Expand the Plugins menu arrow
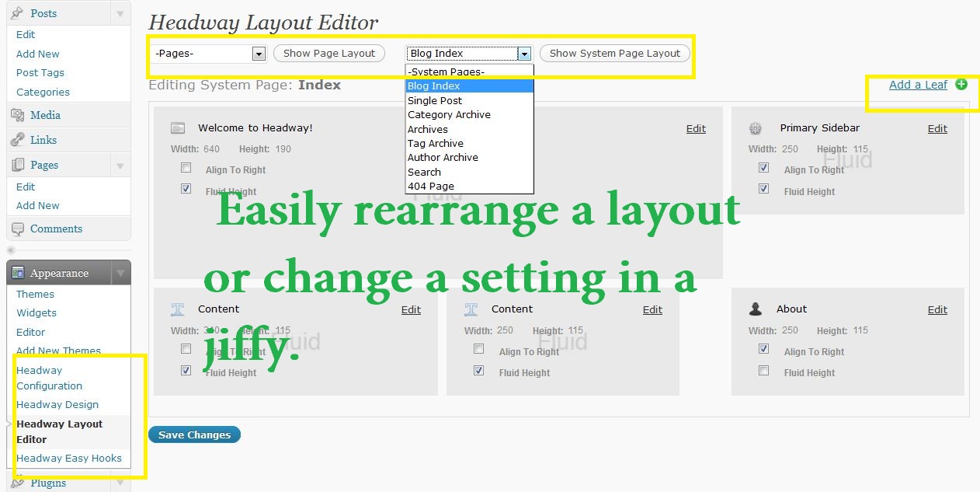Screen dimensions: 980x492 [120, 483]
